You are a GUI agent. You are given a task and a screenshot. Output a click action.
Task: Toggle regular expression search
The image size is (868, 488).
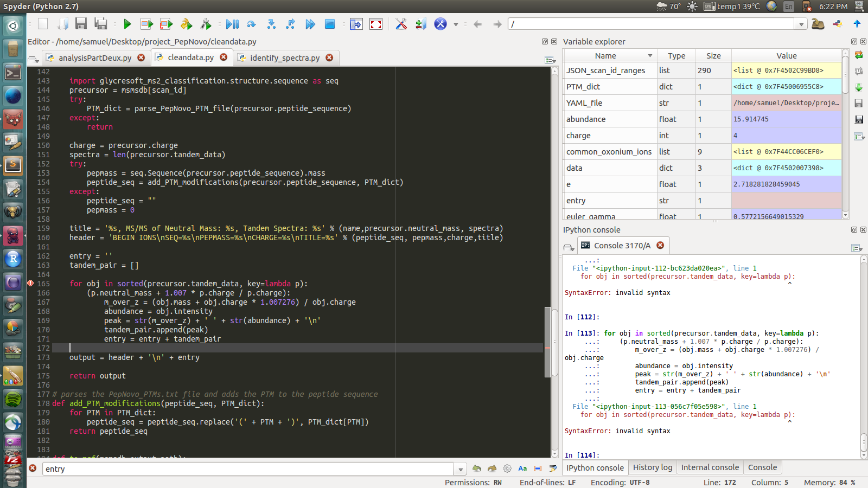(x=507, y=468)
